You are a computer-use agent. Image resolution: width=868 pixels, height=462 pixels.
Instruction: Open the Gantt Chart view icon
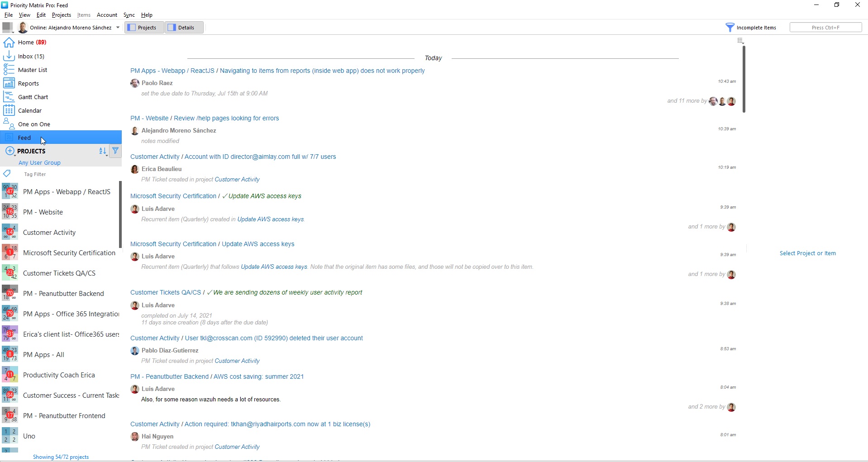tap(9, 97)
